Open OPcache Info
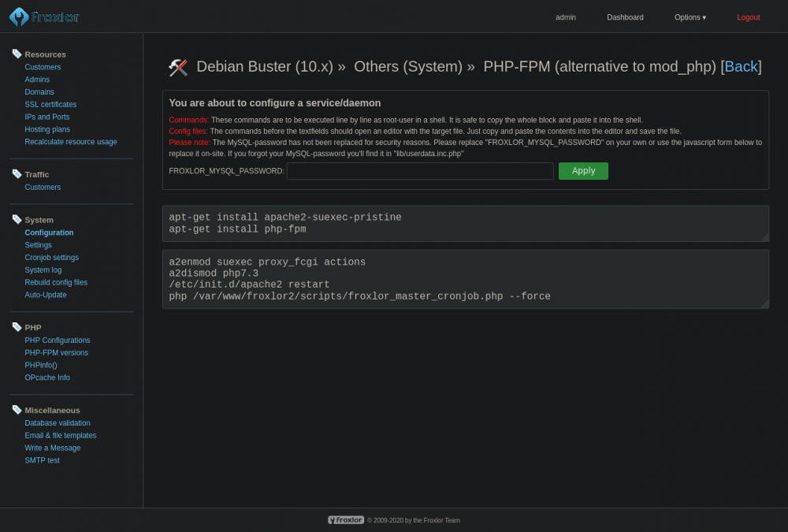The image size is (788, 532). click(x=47, y=378)
